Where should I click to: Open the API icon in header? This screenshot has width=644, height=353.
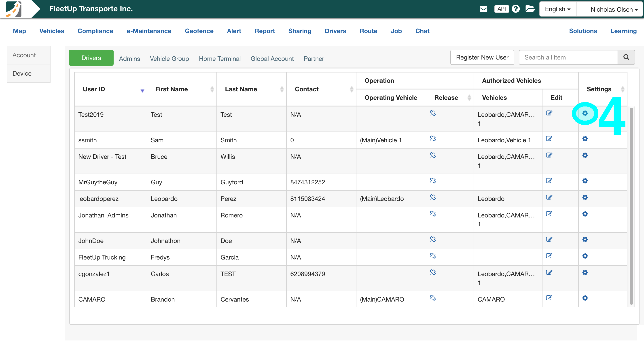tap(502, 9)
